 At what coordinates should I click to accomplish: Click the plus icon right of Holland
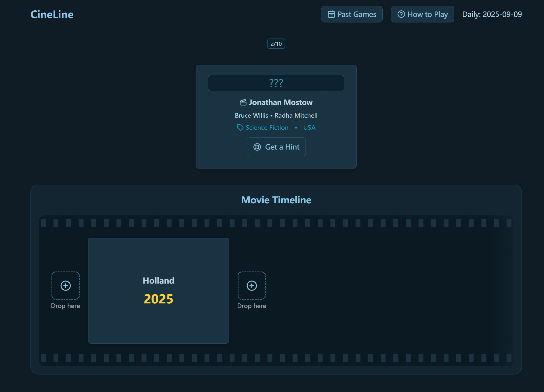252,286
